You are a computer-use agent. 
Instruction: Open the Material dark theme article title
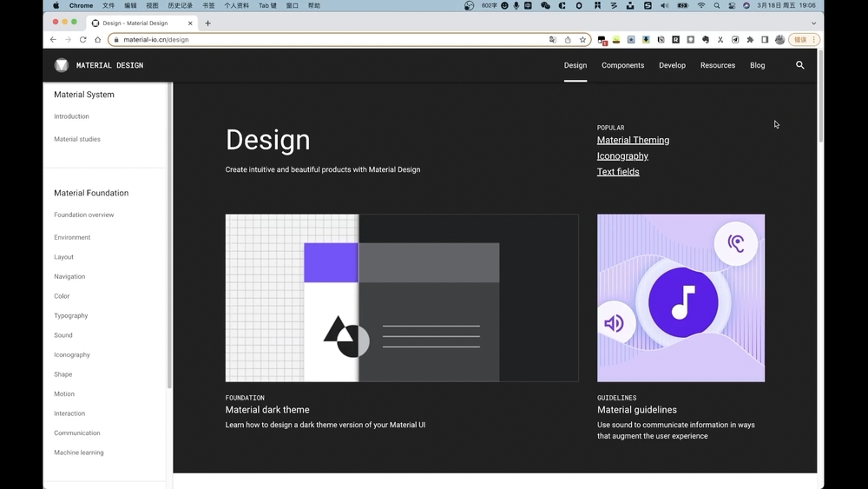[x=267, y=410]
